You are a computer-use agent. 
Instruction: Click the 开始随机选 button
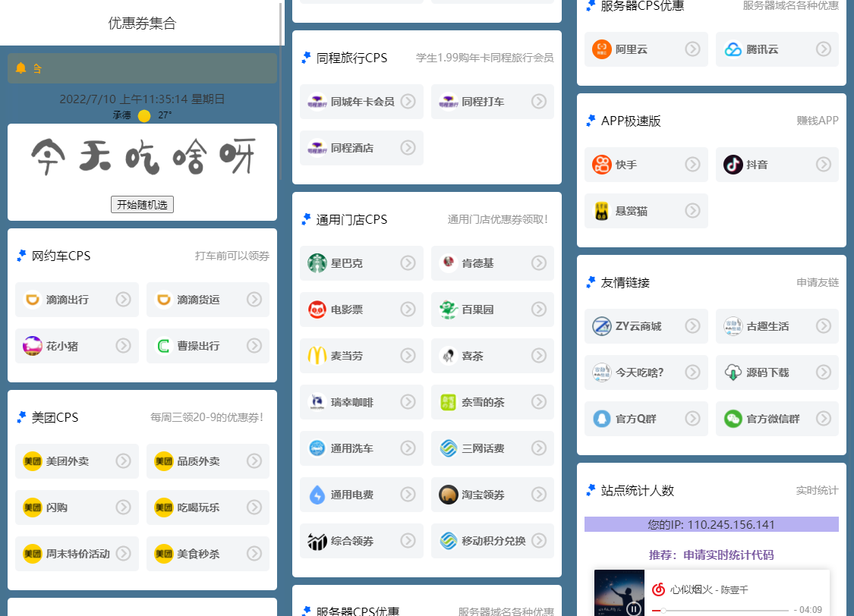[x=142, y=205]
